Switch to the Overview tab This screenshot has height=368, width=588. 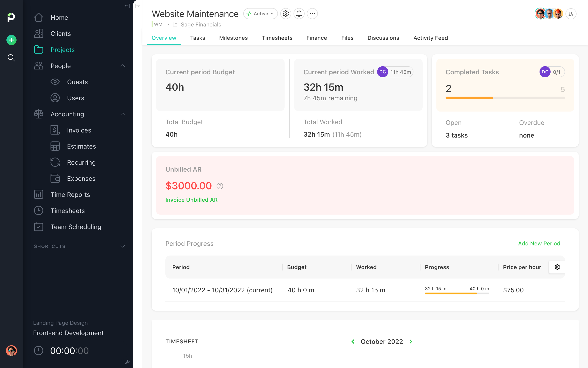164,38
